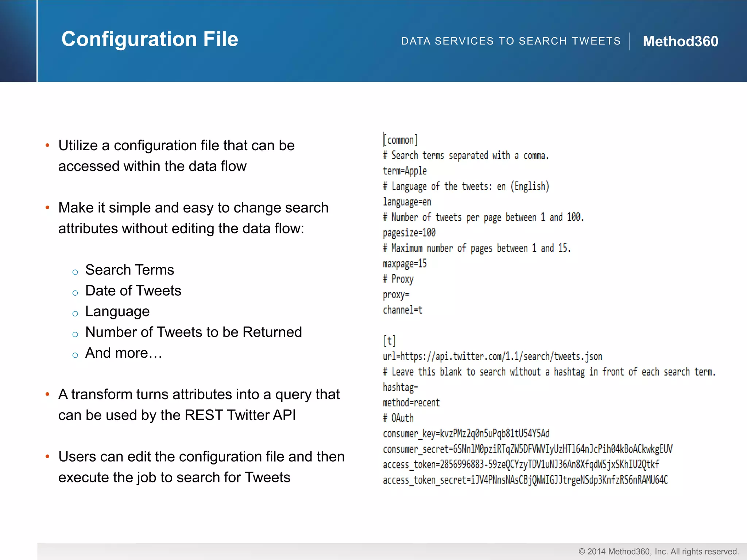The width and height of the screenshot is (747, 560).
Task: Click the '[common]' section header line
Action: (x=400, y=140)
